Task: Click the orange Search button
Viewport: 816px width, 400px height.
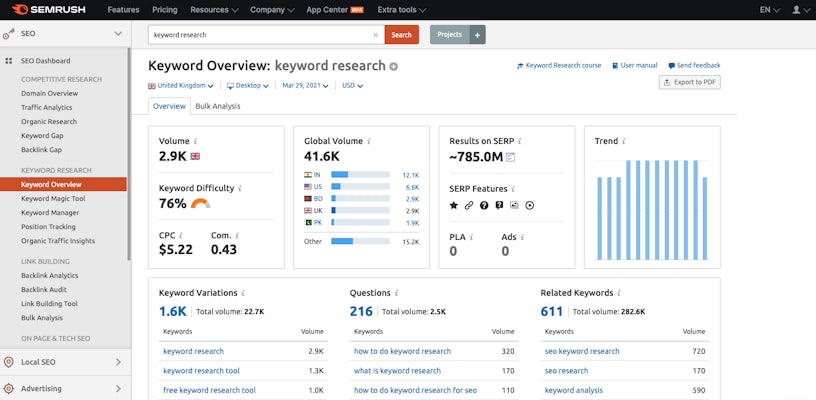Action: point(401,35)
